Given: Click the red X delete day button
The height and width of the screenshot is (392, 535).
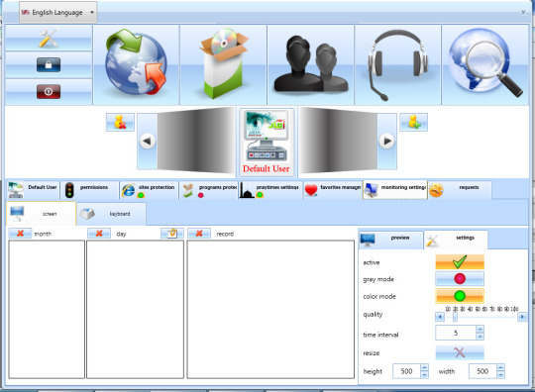Looking at the screenshot, I should click(99, 234).
